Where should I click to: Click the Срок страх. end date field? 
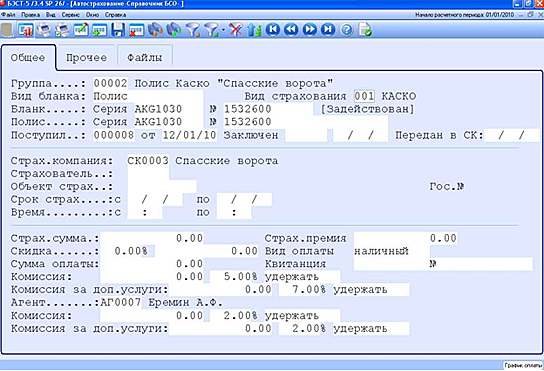244,200
